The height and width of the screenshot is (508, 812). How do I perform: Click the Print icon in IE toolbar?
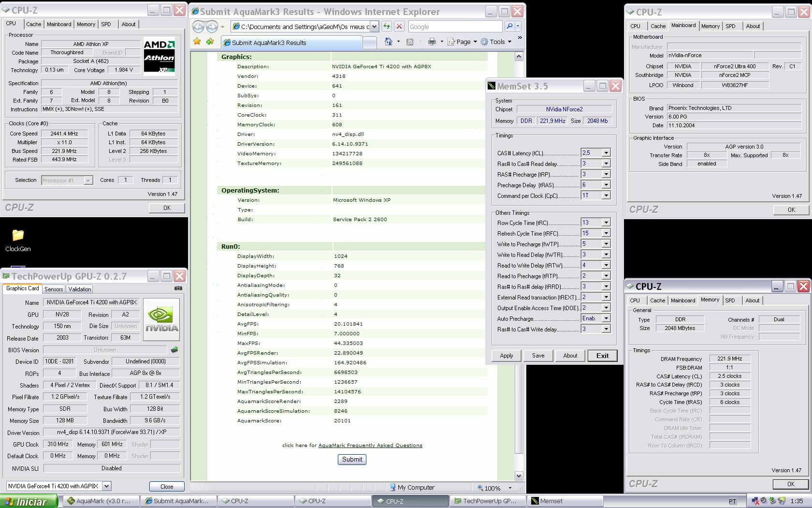(432, 42)
